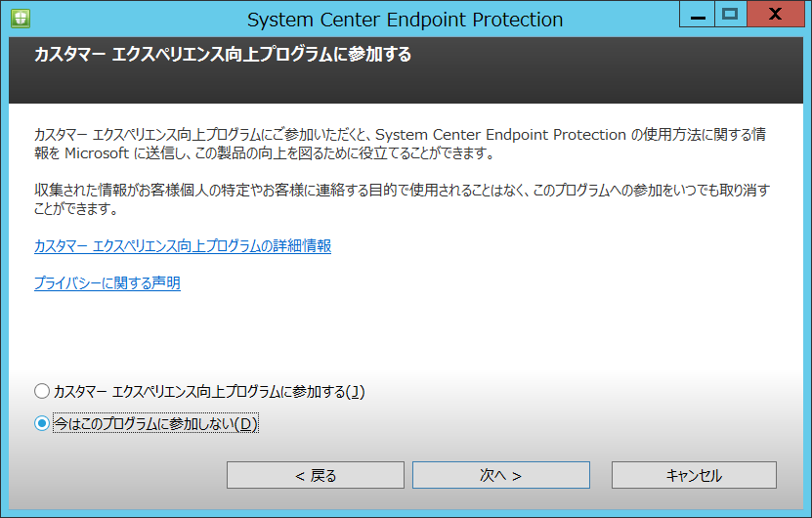The image size is (812, 518).
Task: Maximize the setup wizard window
Action: (x=730, y=14)
